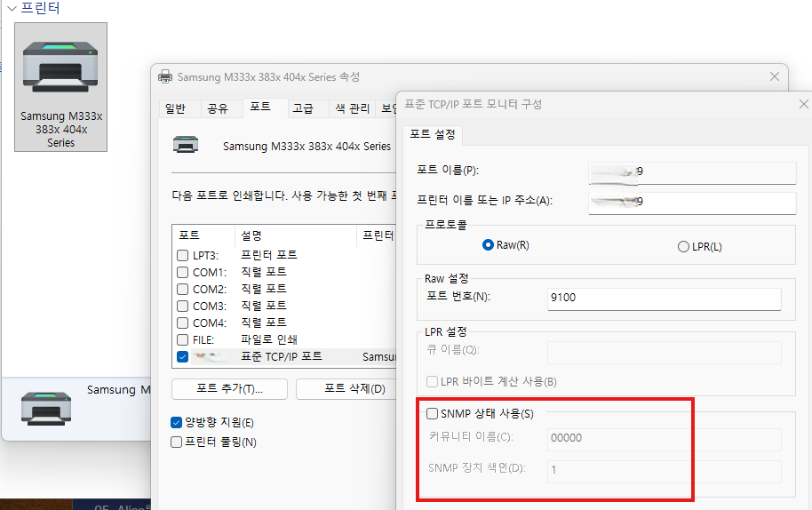Check the COM4: port checkbox
Screen dimensions: 812x510
click(182, 323)
